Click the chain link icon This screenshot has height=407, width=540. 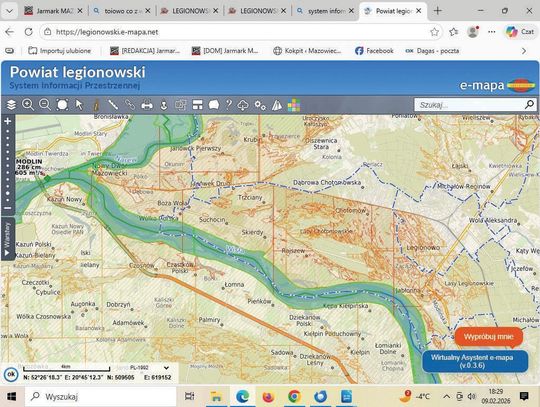coord(130,105)
